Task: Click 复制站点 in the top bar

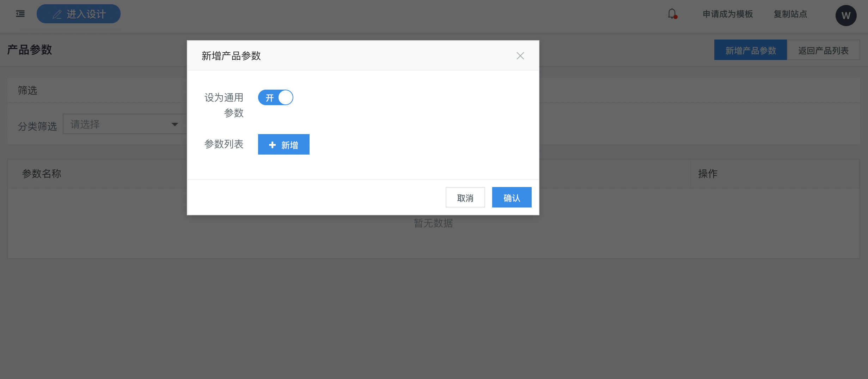Action: pyautogui.click(x=790, y=14)
